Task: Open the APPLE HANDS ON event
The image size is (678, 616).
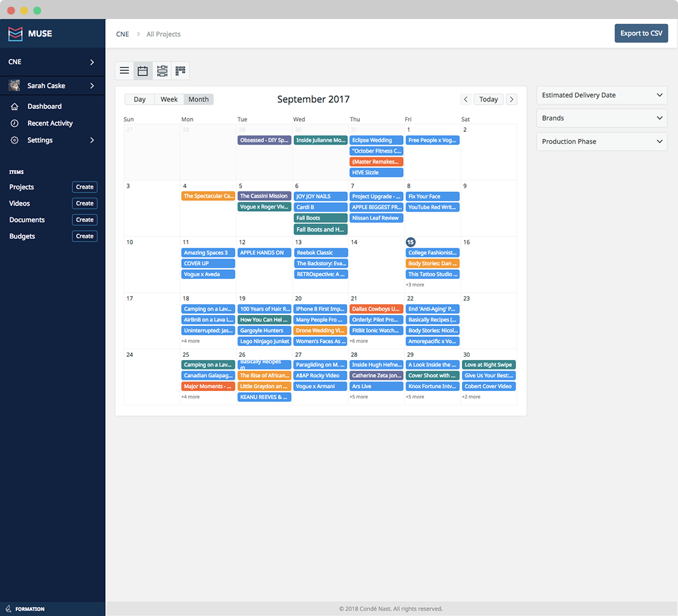Action: click(x=264, y=253)
